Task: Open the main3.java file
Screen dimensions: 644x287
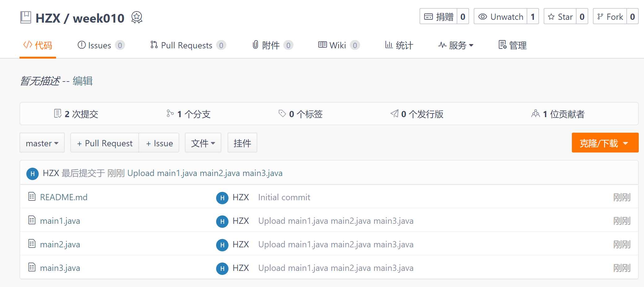Action: pos(60,268)
